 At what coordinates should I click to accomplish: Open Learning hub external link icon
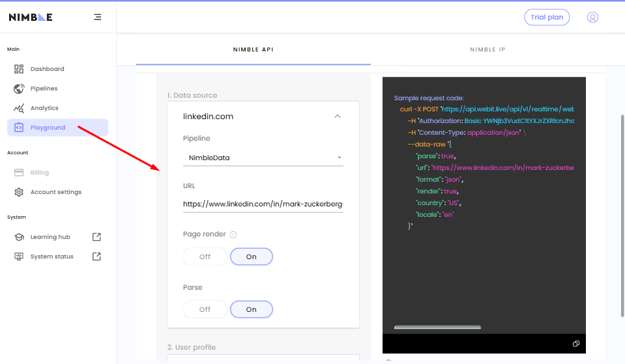96,237
